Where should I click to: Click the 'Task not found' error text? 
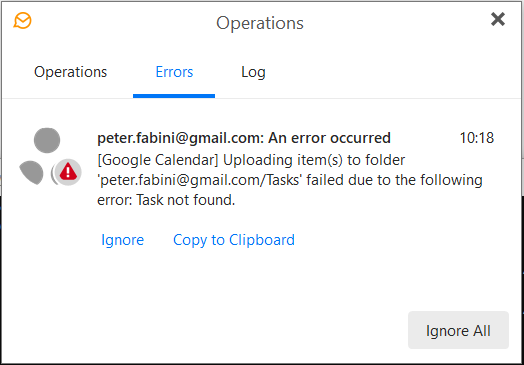[x=186, y=200]
